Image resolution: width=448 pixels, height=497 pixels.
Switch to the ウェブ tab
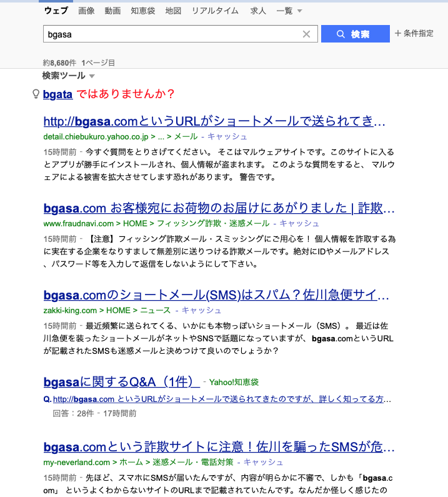[x=56, y=11]
